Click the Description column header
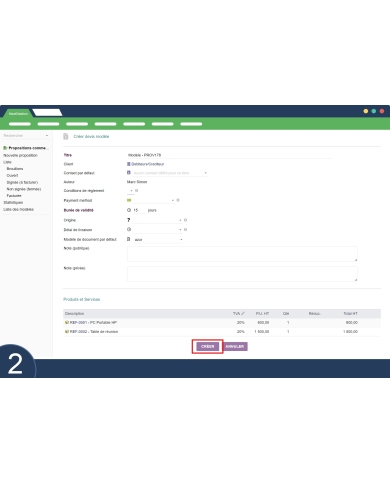The width and height of the screenshot is (390, 484). [74, 314]
